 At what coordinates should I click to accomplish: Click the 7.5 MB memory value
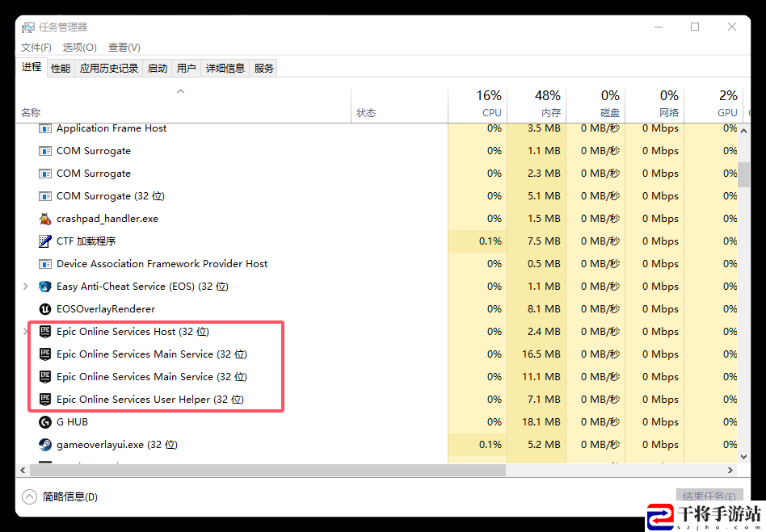[x=544, y=241]
